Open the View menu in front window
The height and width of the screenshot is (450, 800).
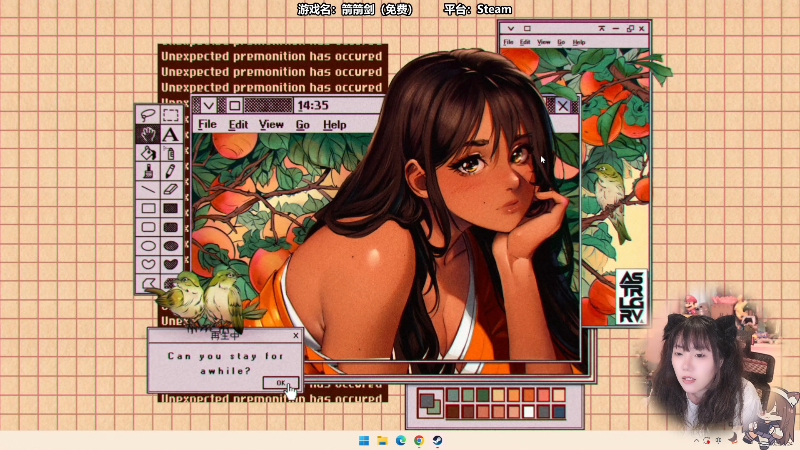[x=271, y=124]
